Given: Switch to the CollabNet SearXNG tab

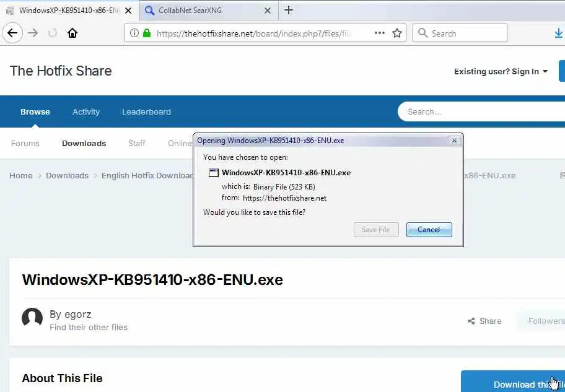Looking at the screenshot, I should pos(209,11).
